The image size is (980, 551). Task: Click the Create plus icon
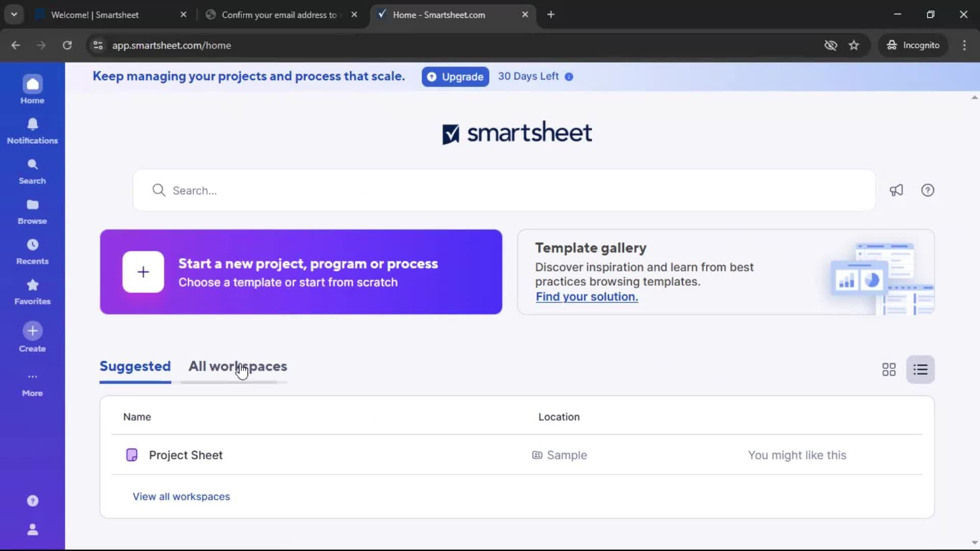point(32,331)
